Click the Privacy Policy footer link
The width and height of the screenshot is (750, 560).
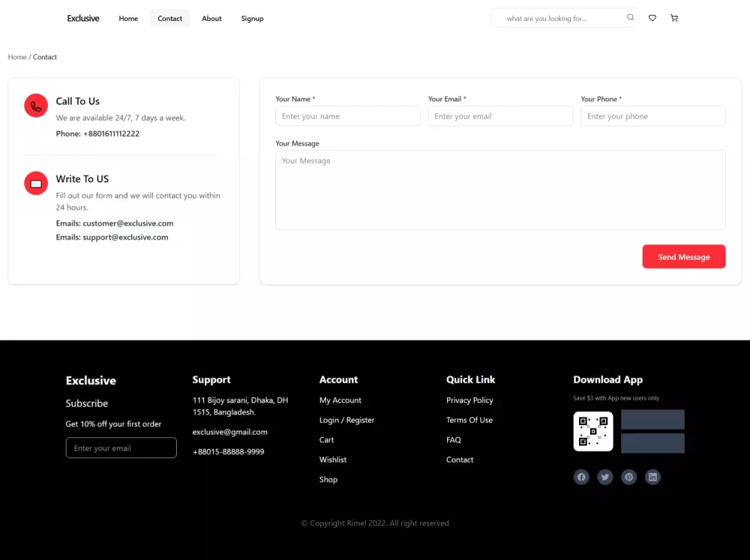[469, 400]
